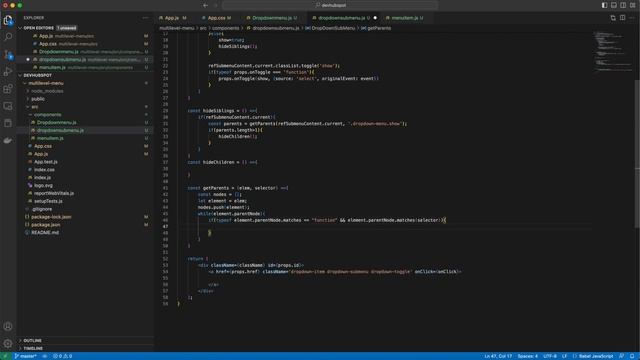
Task: Click the getParents breadcrumb
Action: [379, 28]
